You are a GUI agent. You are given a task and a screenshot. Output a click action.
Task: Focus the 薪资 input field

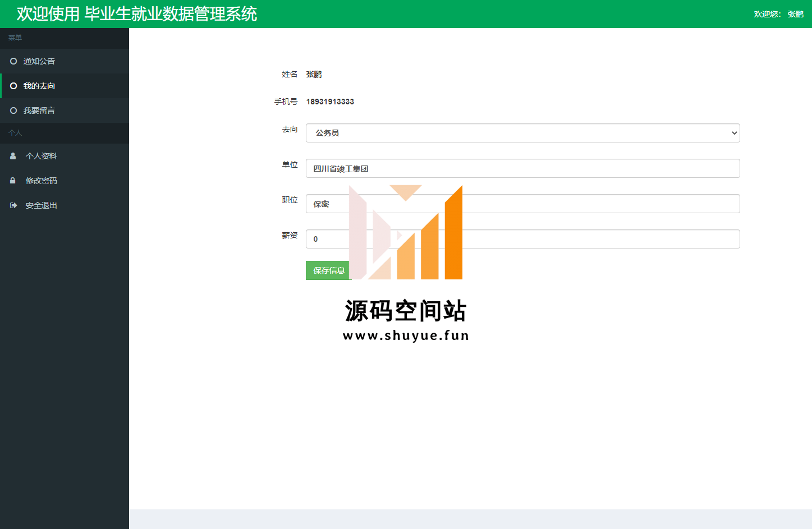click(522, 239)
